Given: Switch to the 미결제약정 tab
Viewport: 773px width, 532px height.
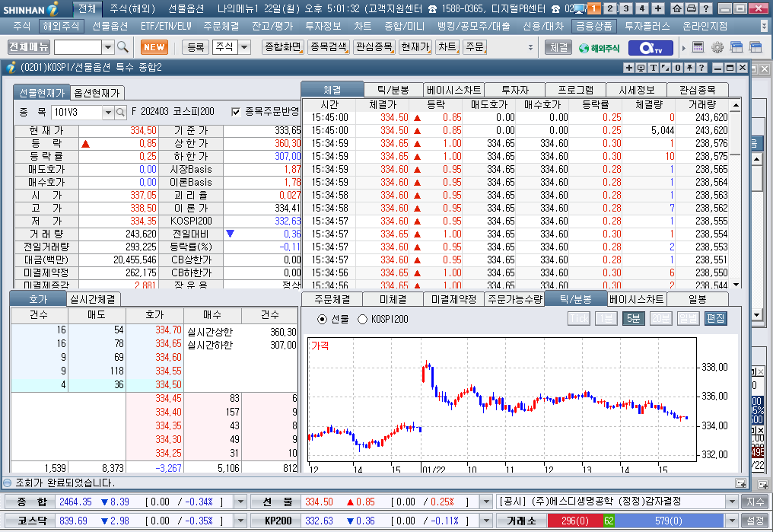Looking at the screenshot, I should 453,299.
